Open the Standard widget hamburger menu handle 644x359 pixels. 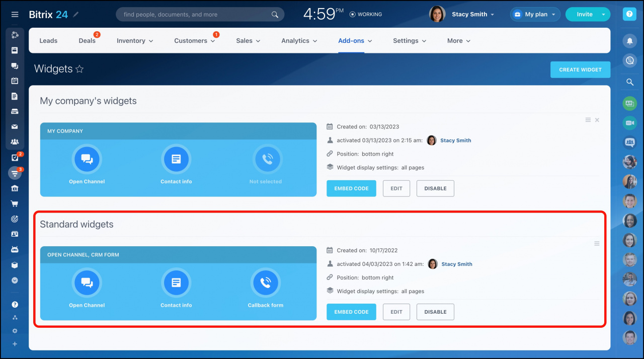click(597, 244)
